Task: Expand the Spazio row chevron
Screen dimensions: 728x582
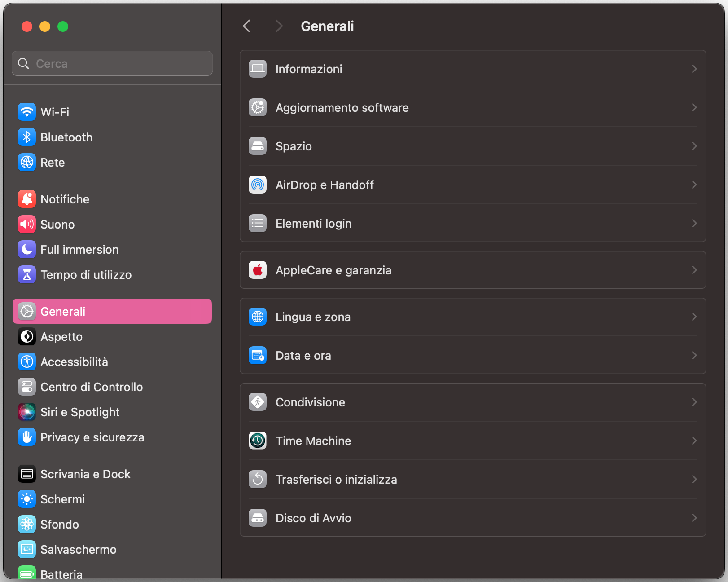Action: coord(694,146)
